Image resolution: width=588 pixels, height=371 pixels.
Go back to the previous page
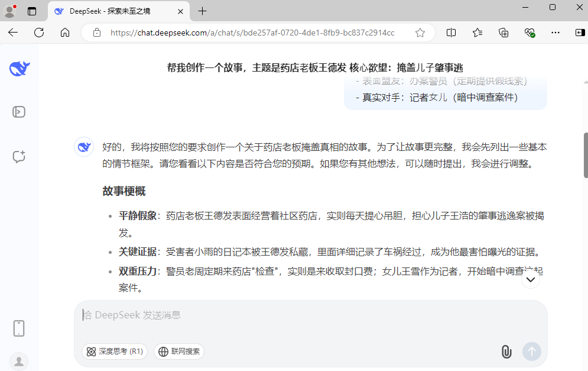[13, 33]
